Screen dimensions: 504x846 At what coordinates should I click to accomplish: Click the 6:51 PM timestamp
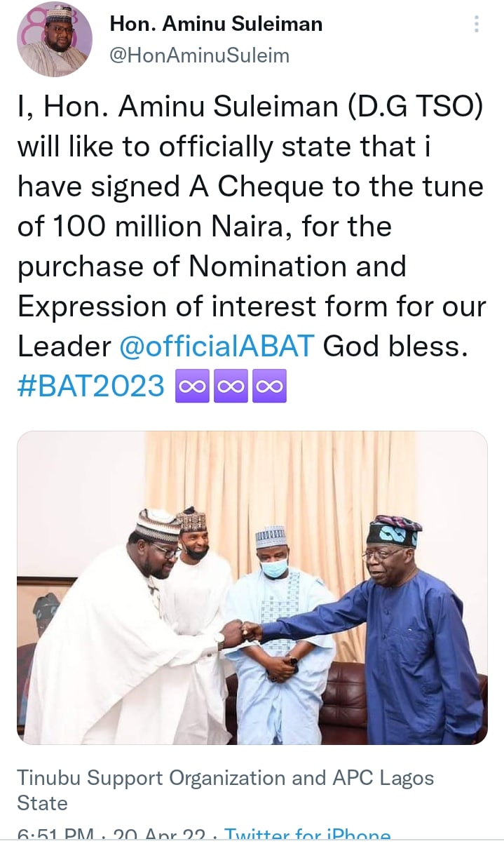click(56, 835)
